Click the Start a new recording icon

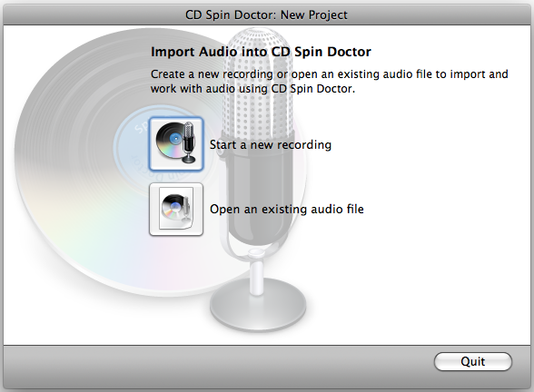[x=176, y=144]
